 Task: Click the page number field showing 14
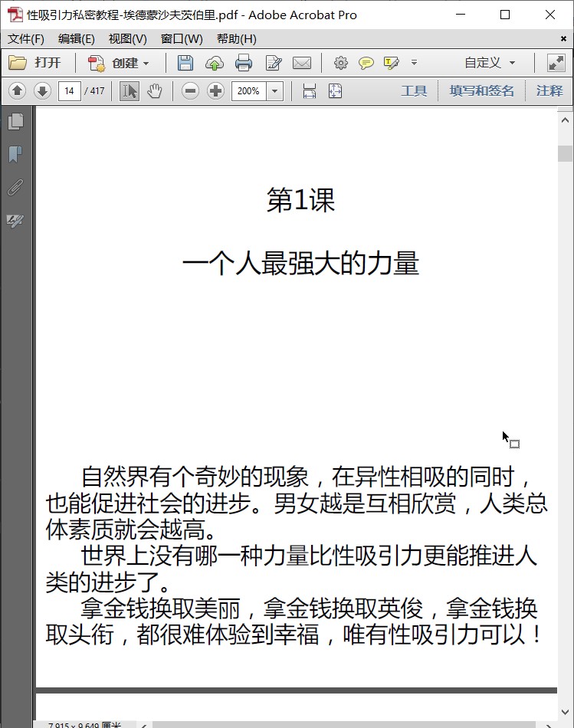[x=69, y=91]
